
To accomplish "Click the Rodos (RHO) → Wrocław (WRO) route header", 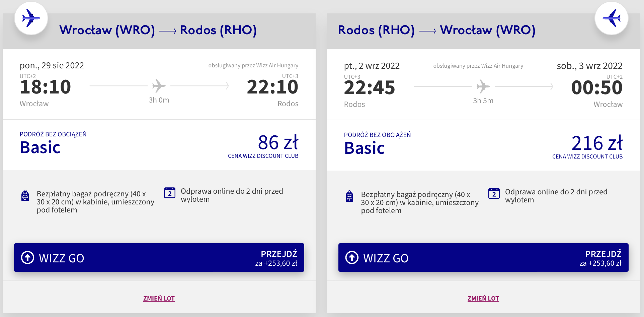I will 437,30.
